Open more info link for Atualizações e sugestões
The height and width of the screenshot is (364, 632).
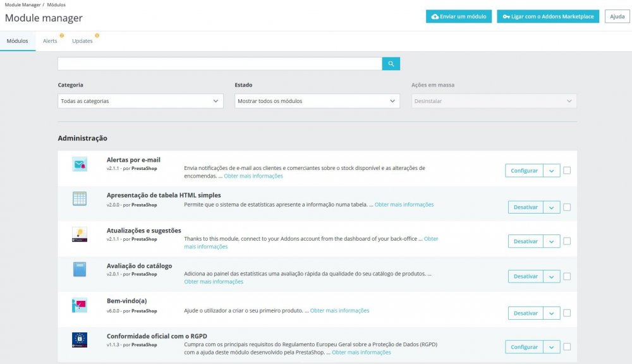click(x=206, y=246)
